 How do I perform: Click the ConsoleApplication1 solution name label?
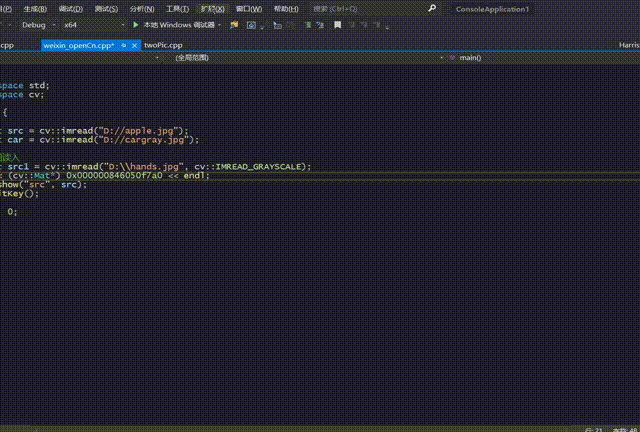[x=492, y=8]
